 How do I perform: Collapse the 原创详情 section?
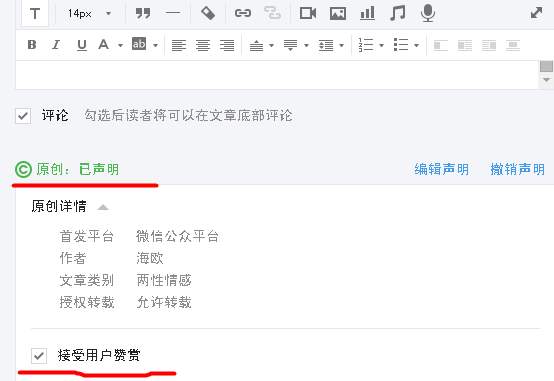point(103,207)
